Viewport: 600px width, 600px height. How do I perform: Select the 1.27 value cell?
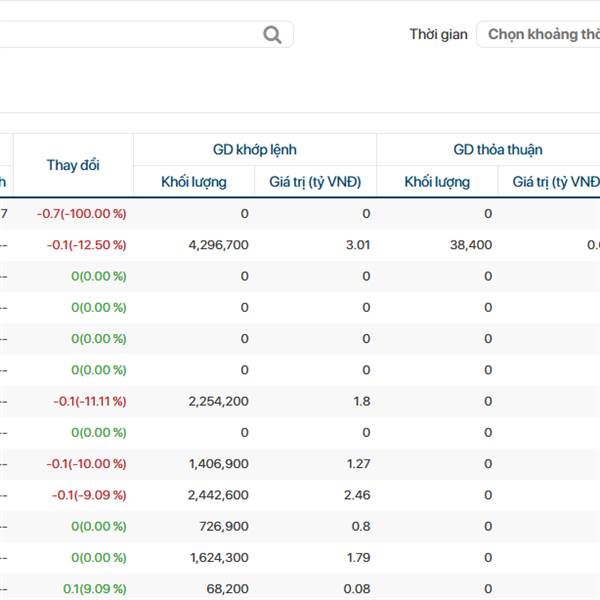[356, 463]
